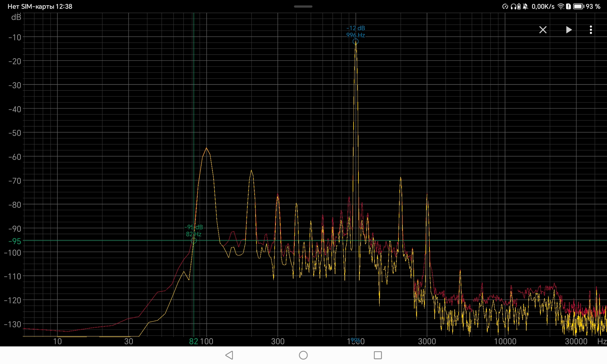Tap the '-60' dB axis tick label
Image resolution: width=607 pixels, height=364 pixels.
click(15, 157)
